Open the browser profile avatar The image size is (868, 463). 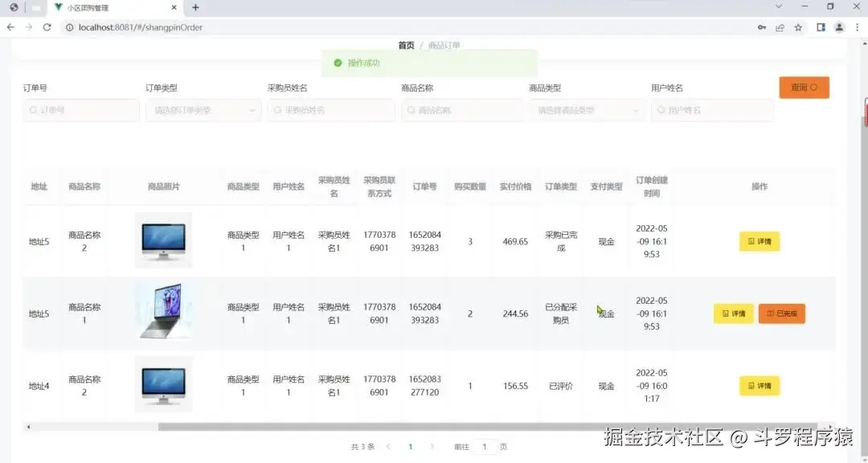coord(839,27)
